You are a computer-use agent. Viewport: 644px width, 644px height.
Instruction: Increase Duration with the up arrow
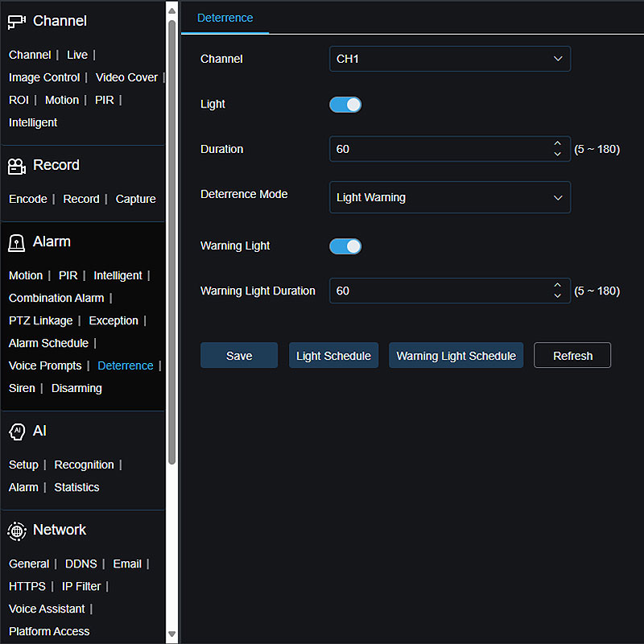pyautogui.click(x=557, y=144)
